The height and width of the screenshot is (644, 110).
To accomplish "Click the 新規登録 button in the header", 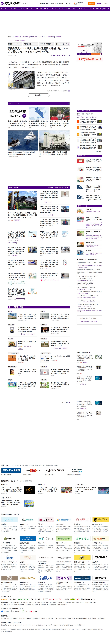I will coord(99,4).
